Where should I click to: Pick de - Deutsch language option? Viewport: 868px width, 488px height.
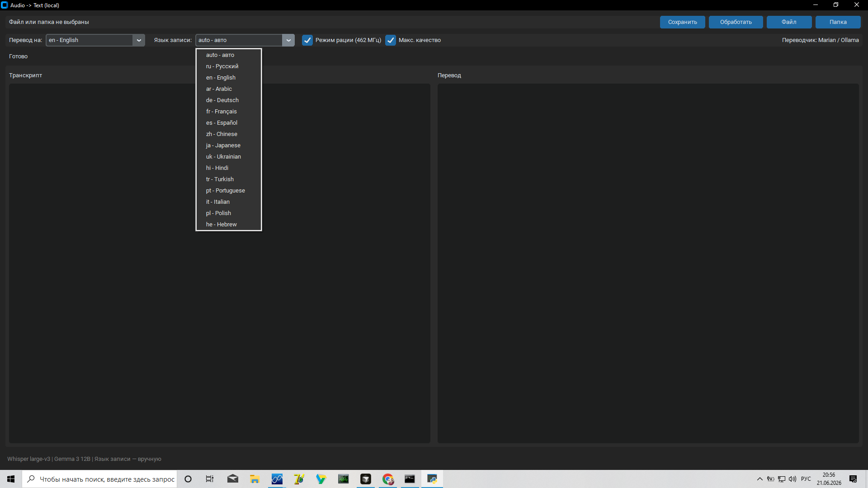(229, 100)
